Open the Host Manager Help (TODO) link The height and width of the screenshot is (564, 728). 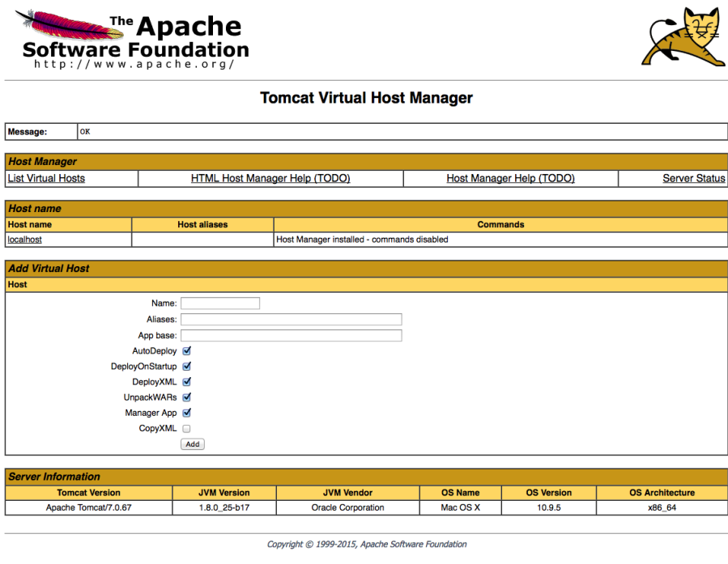pos(511,178)
